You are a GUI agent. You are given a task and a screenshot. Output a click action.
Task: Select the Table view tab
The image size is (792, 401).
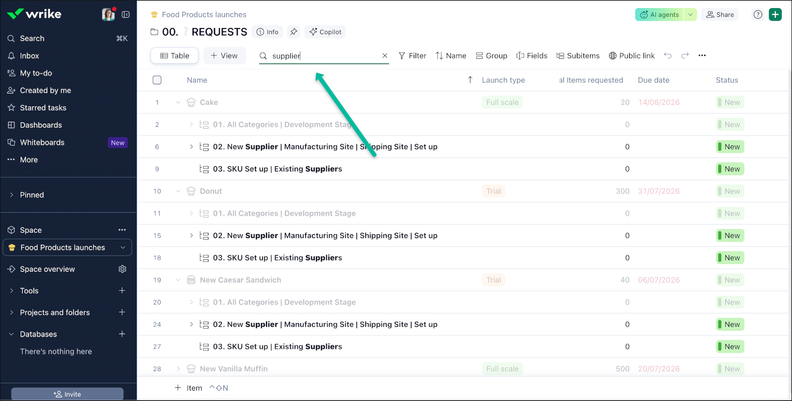[x=174, y=56]
